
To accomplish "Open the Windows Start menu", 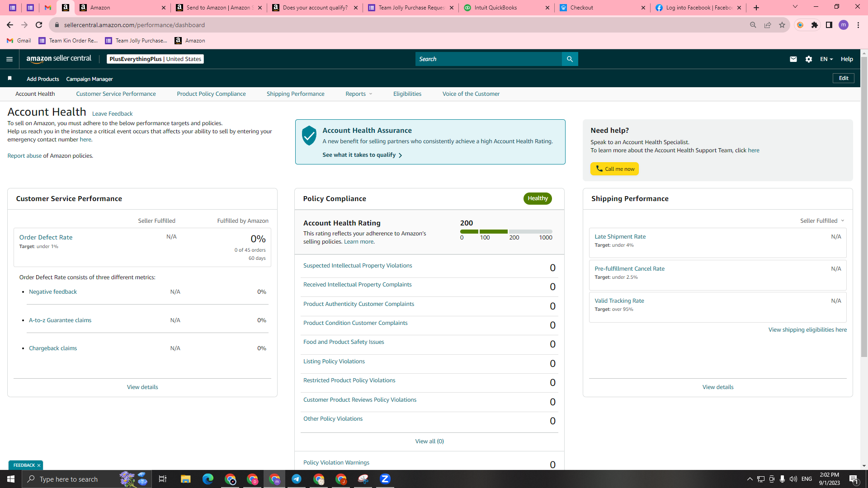I will 11,479.
